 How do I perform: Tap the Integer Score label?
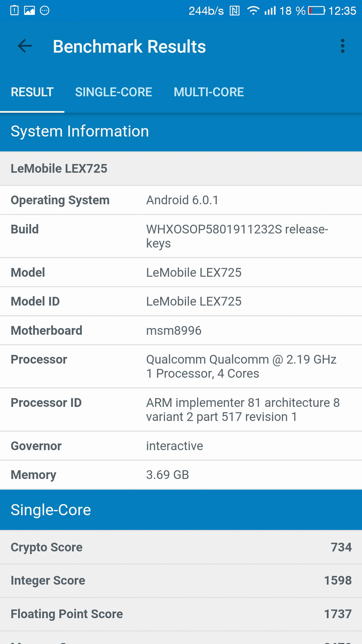(x=48, y=581)
